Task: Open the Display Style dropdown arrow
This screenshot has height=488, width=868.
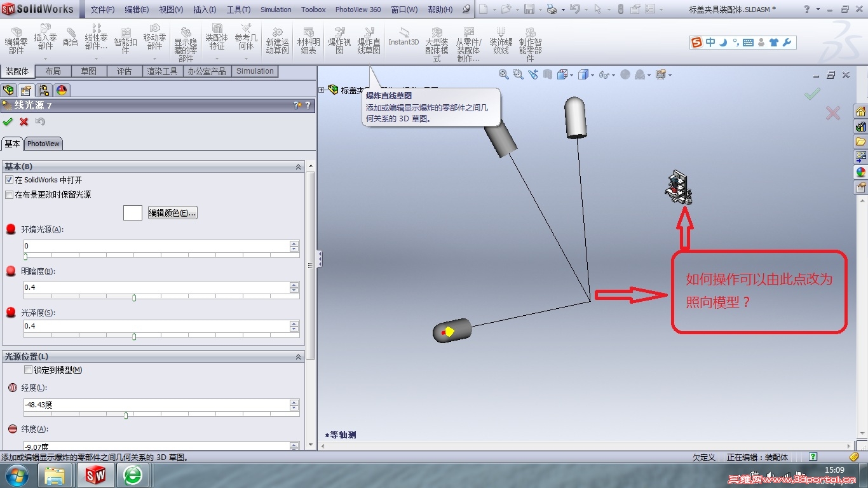Action: [x=592, y=75]
